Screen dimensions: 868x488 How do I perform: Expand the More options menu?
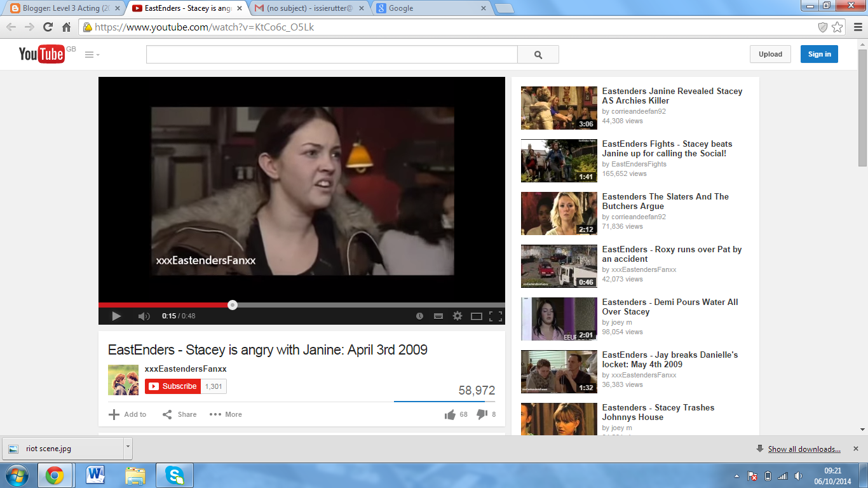226,414
